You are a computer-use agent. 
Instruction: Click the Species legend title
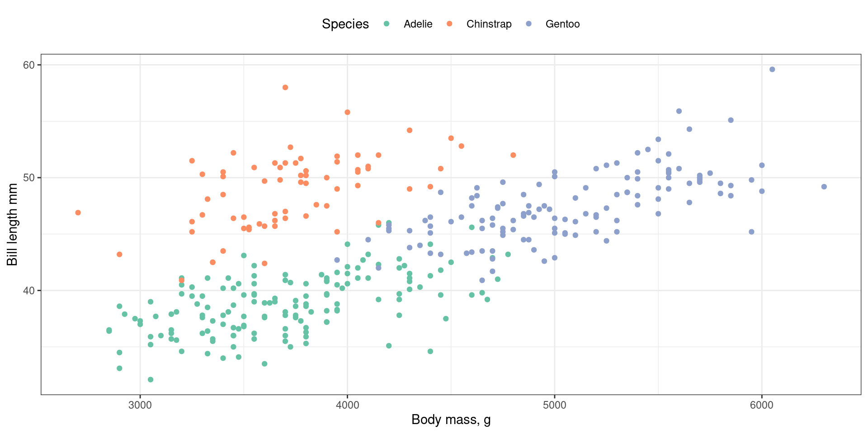(345, 24)
